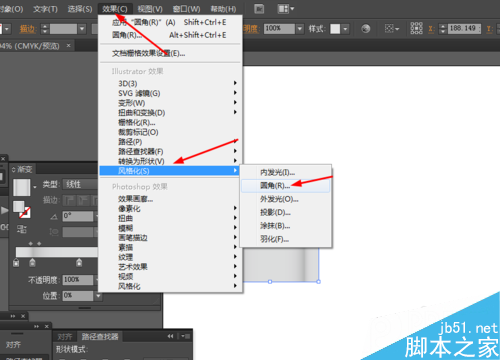The width and height of the screenshot is (500, 360).
Task: Click the gradient aspect ratio icon
Action: [x=54, y=231]
